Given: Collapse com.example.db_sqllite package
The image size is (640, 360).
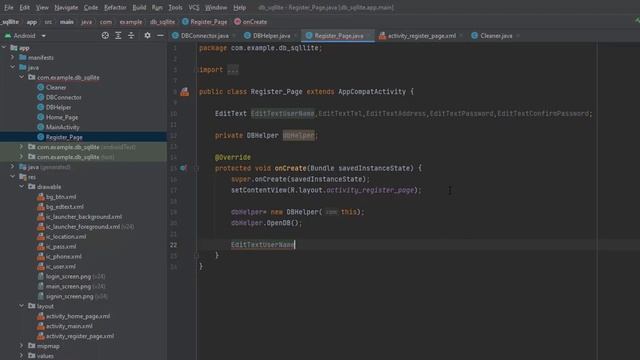Looking at the screenshot, I should click(x=22, y=77).
